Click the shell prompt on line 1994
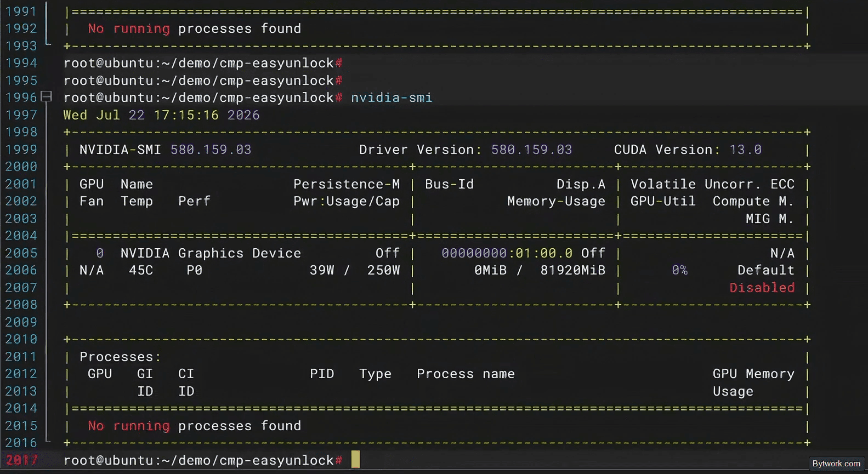Viewport: 868px width, 474px height. (203, 63)
